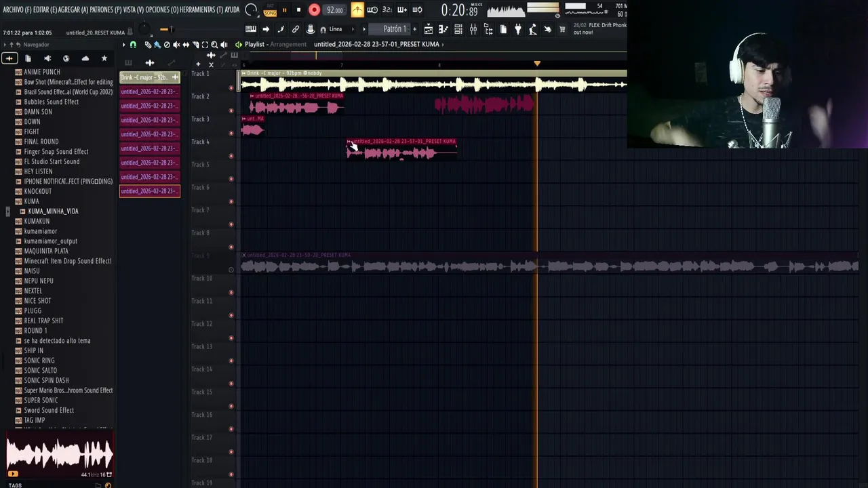Open the Línea snap dropdown
Screen dimensions: 868x488
pos(340,29)
